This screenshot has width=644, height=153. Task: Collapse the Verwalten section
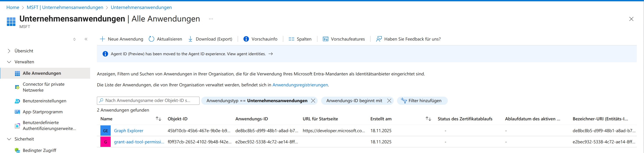pos(9,62)
